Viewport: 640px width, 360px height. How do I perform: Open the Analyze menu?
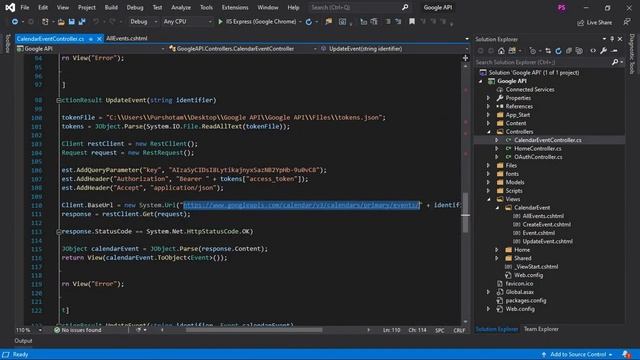point(181,7)
